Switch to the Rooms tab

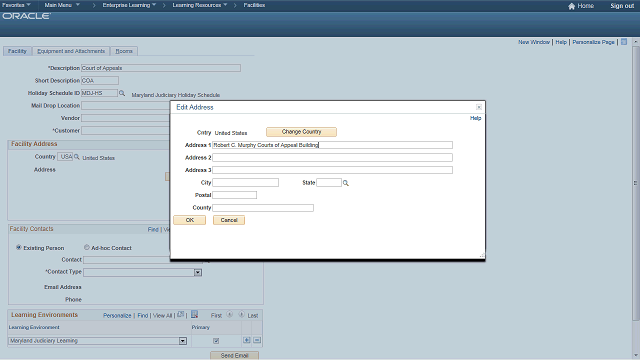pos(124,51)
